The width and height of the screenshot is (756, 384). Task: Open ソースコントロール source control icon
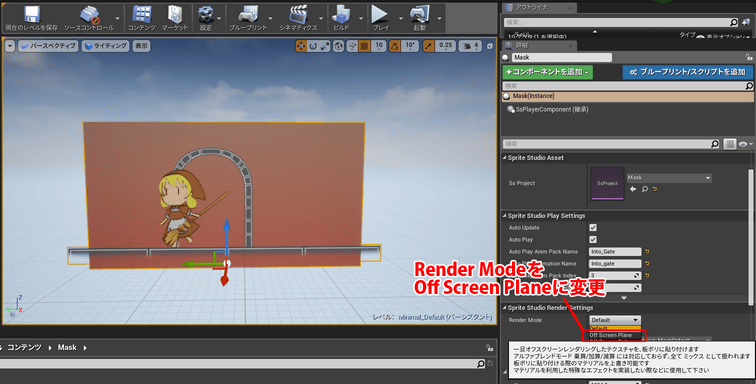pos(89,14)
